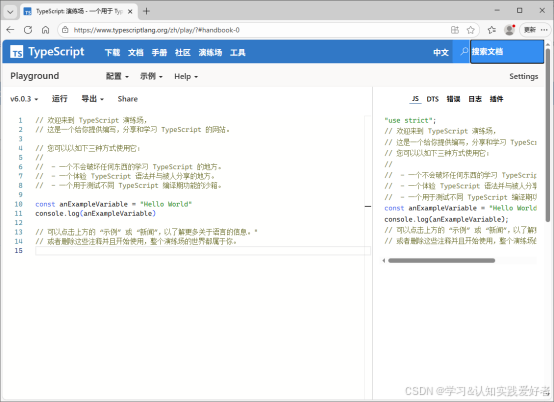Click console.log on editor line 11
554x402 pixels.
58,213
